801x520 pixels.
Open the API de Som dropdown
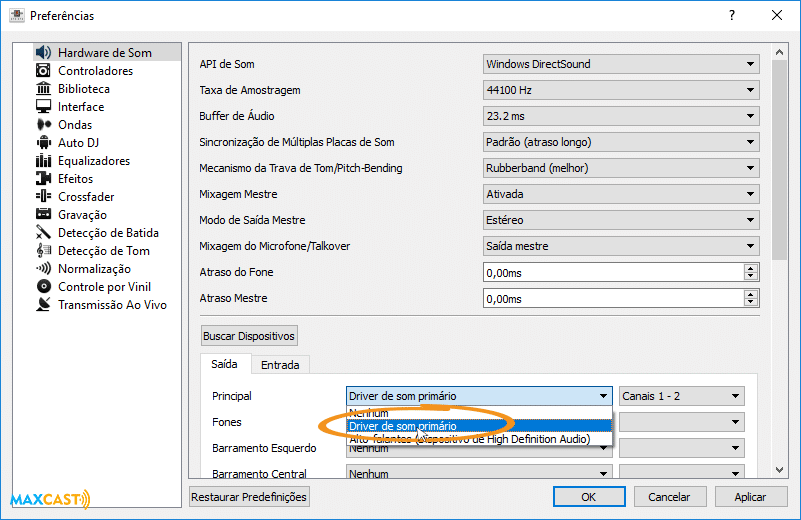[620, 64]
